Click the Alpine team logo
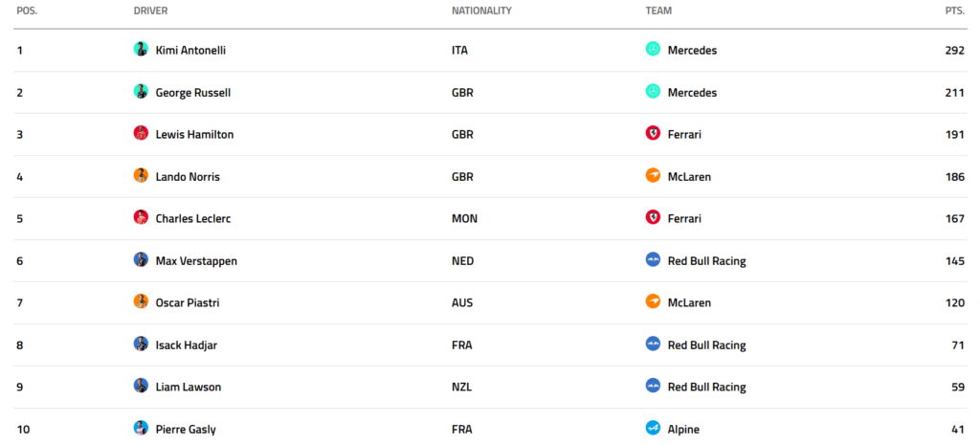Image resolution: width=980 pixels, height=445 pixels. point(653,428)
